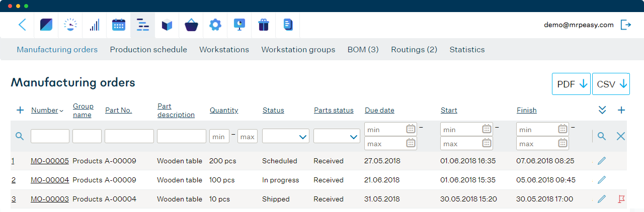Download the list as PDF

(x=571, y=84)
